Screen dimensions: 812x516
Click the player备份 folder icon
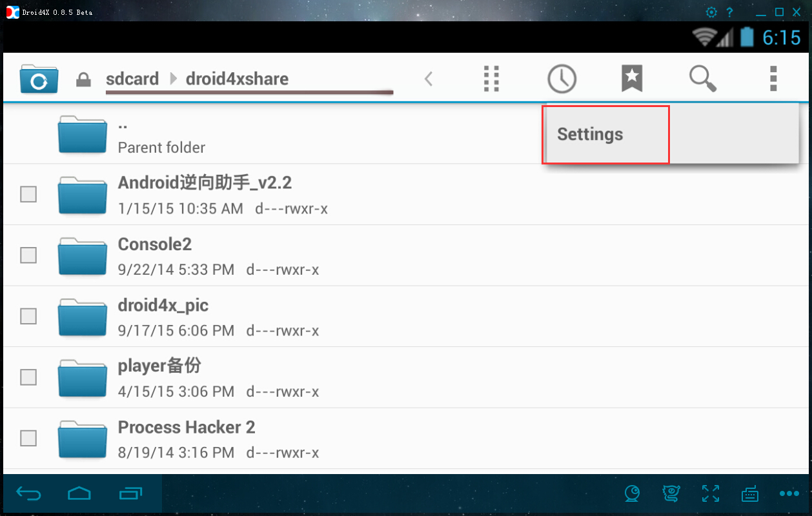click(x=82, y=378)
